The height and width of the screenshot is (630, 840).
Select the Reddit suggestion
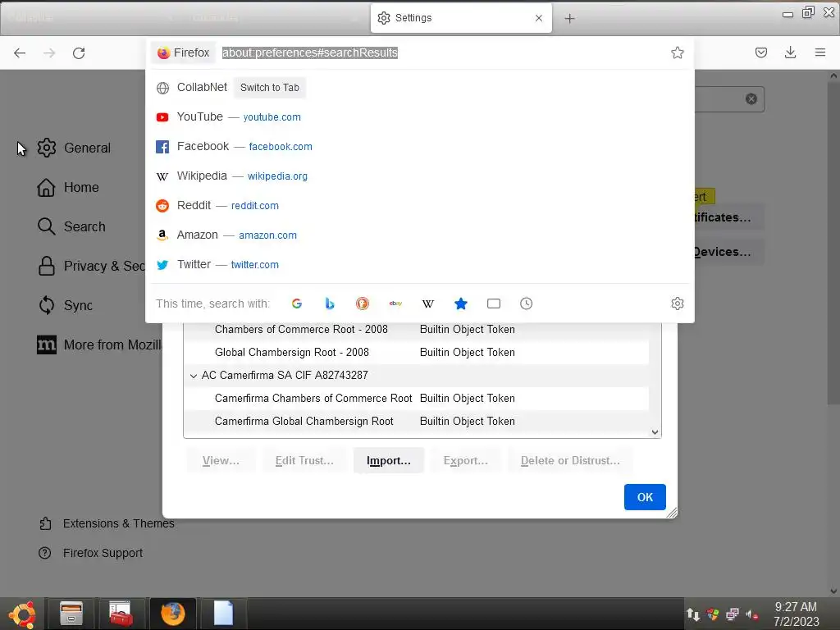pos(420,205)
